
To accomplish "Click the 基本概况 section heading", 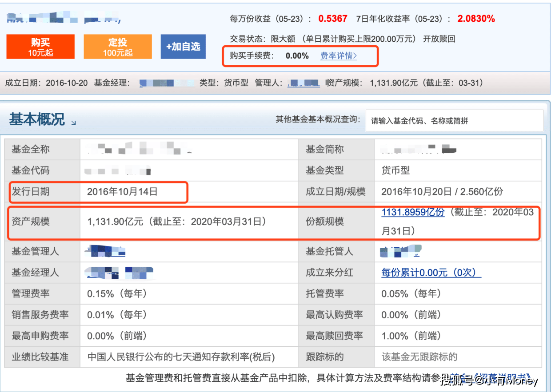I will click(37, 119).
